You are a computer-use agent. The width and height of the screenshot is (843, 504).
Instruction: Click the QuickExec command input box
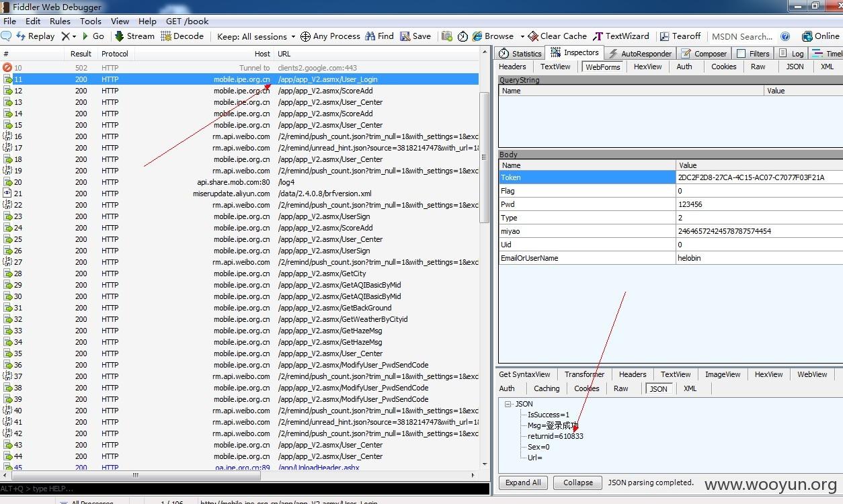[x=245, y=489]
